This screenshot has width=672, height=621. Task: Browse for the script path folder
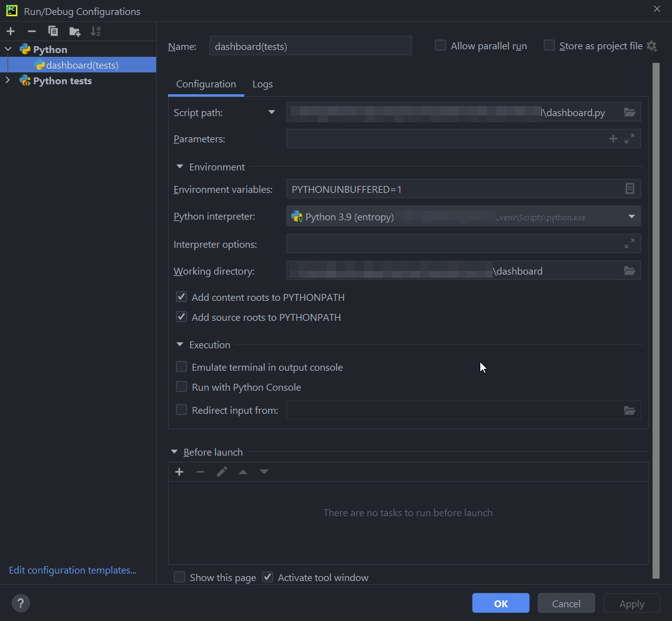629,112
